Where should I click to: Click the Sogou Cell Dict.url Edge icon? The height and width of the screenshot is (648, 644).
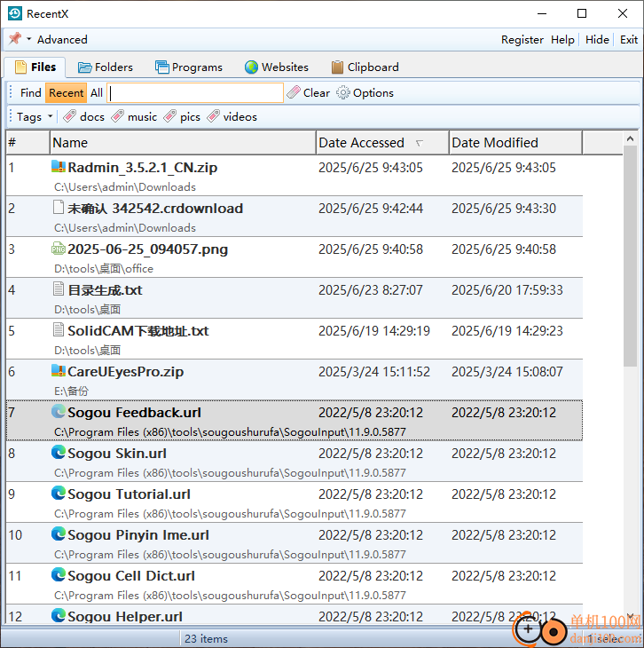[59, 575]
